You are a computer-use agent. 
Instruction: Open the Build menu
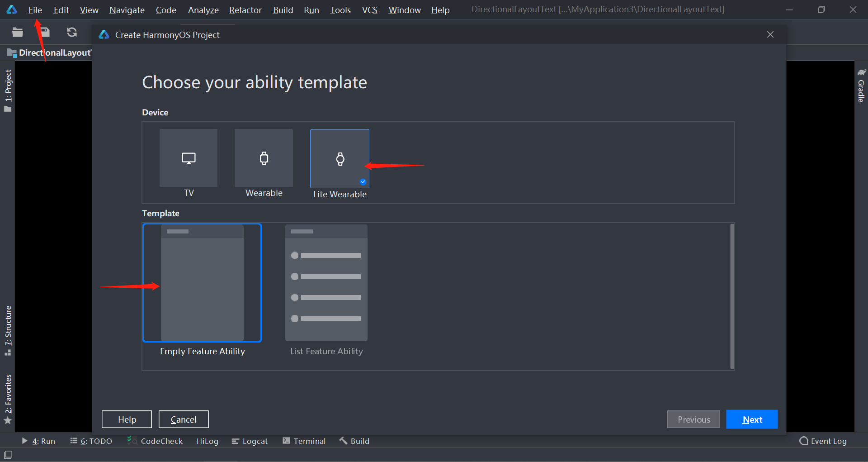pyautogui.click(x=283, y=10)
